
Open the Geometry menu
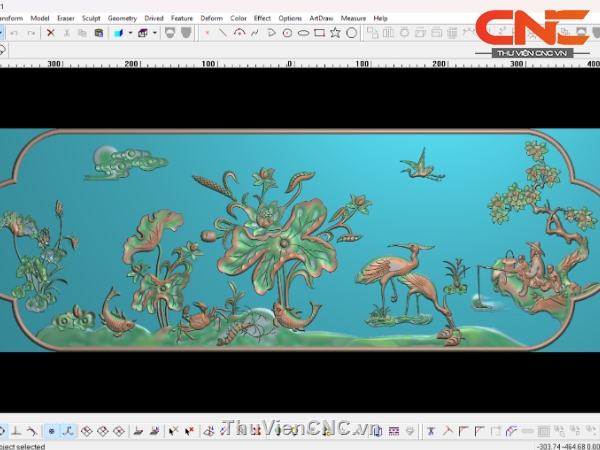122,18
